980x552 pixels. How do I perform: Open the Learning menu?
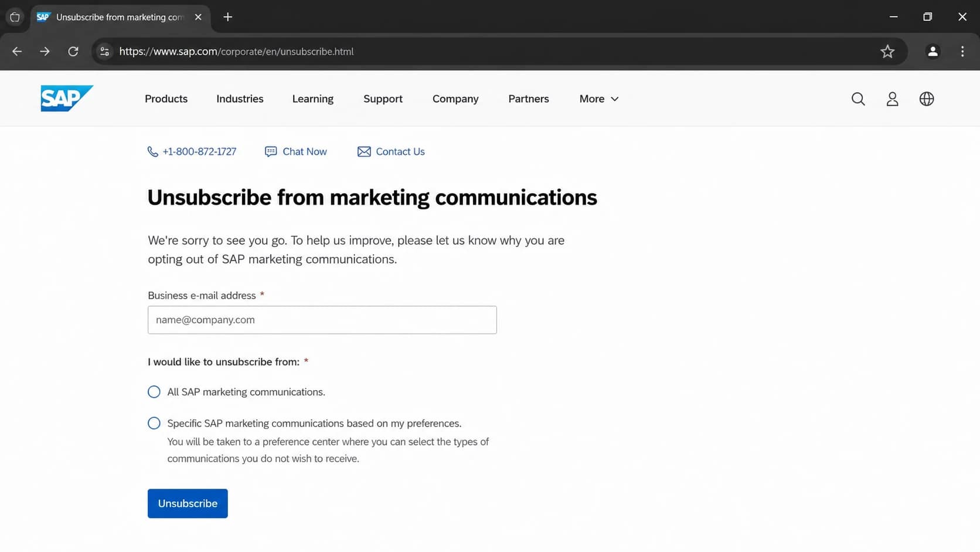(x=313, y=99)
